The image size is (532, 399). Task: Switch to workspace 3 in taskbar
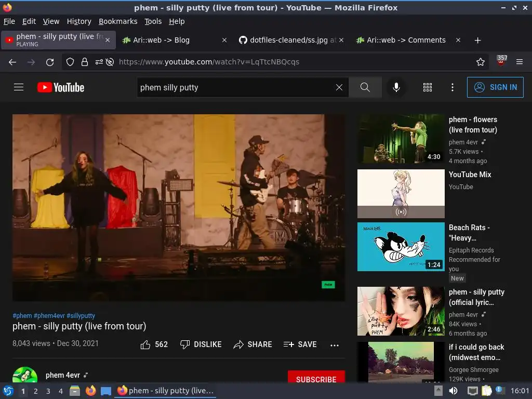(x=48, y=391)
